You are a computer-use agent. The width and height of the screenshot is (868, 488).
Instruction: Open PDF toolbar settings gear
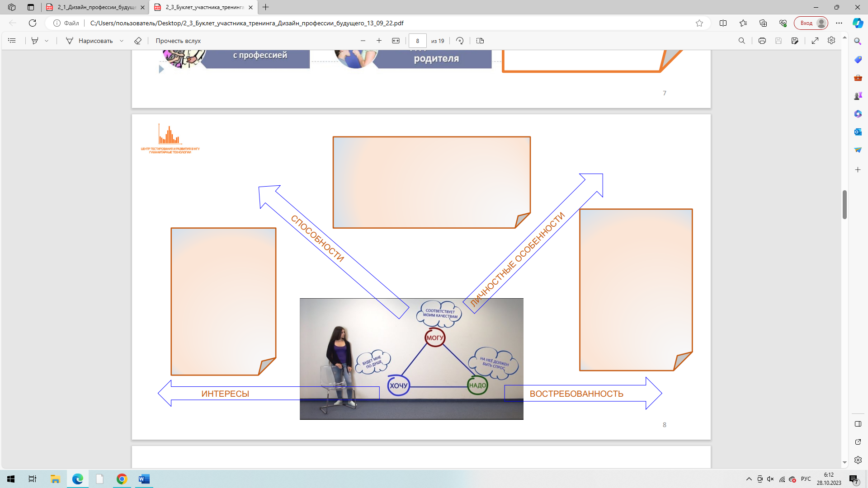tap(831, 41)
